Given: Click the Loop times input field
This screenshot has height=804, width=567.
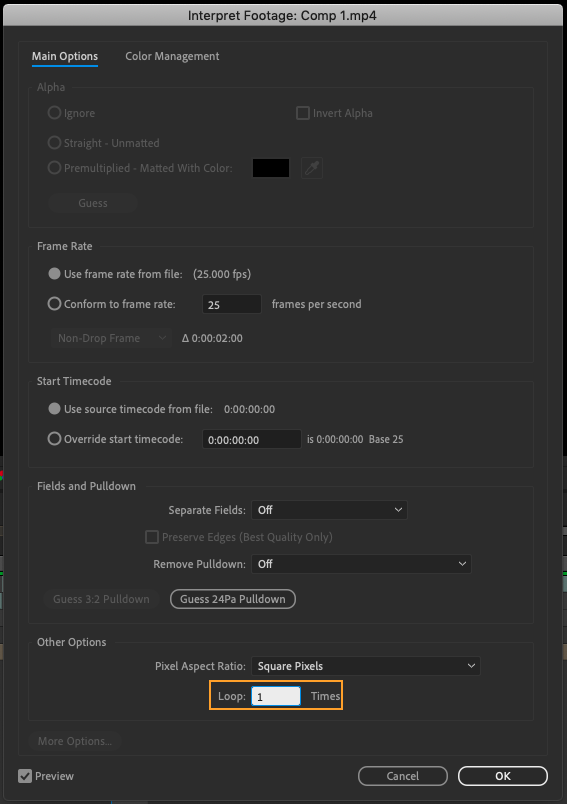Looking at the screenshot, I should coord(276,696).
